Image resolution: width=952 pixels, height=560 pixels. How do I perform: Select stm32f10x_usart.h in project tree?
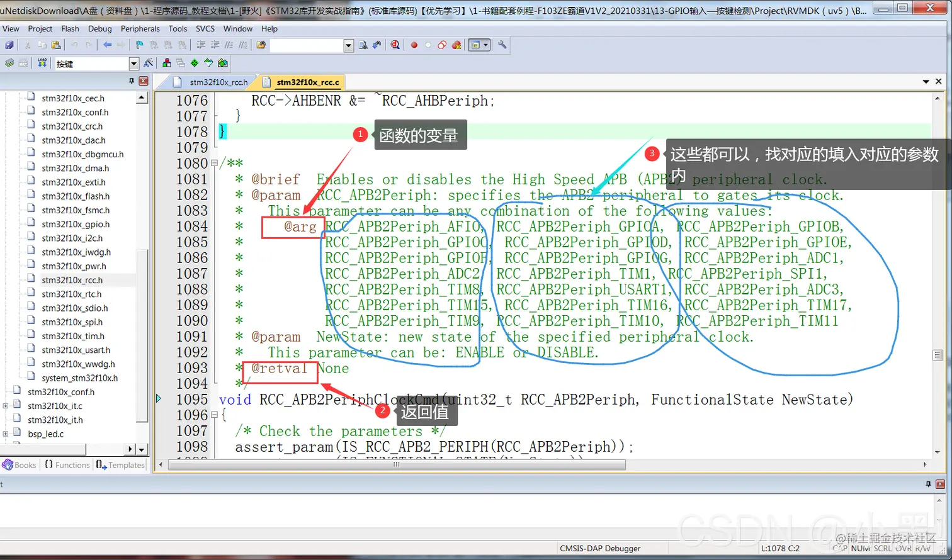pos(76,350)
